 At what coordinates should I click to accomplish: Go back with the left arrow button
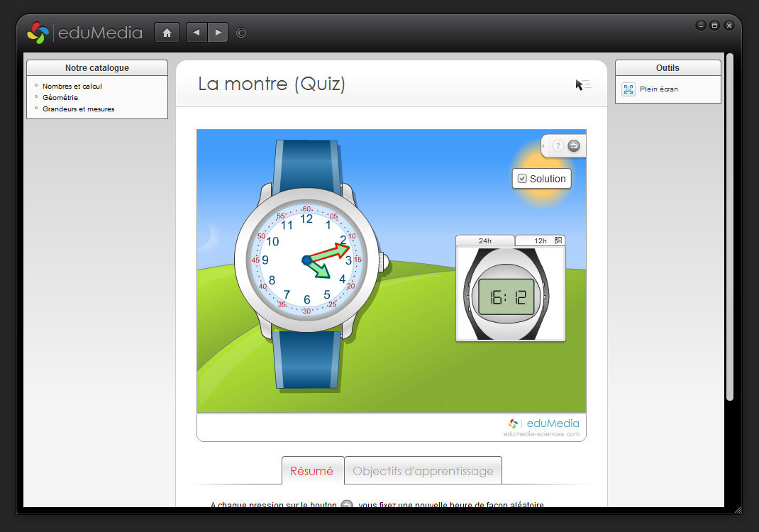pyautogui.click(x=196, y=33)
